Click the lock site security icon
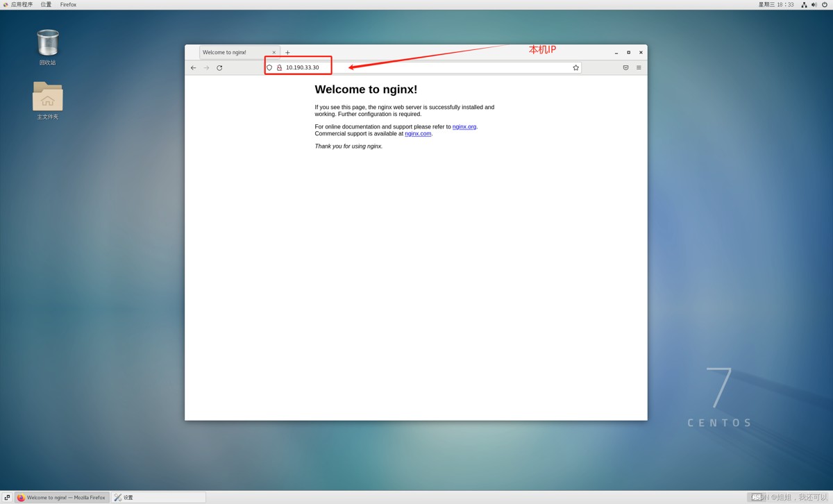The width and height of the screenshot is (833, 504). [x=279, y=68]
